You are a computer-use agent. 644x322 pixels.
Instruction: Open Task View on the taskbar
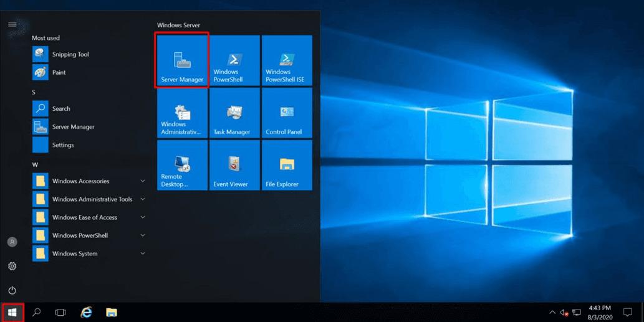pos(61,313)
